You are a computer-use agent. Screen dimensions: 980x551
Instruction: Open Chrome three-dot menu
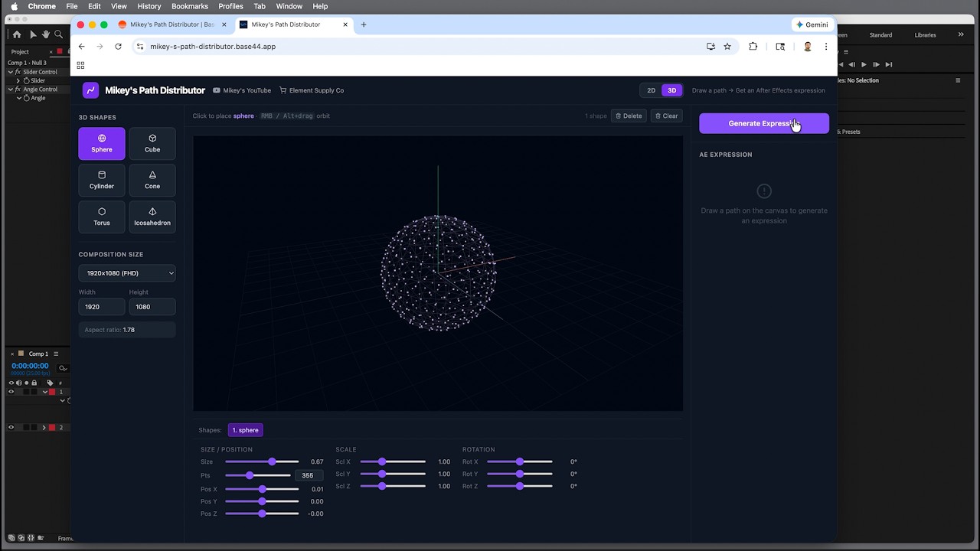(825, 47)
